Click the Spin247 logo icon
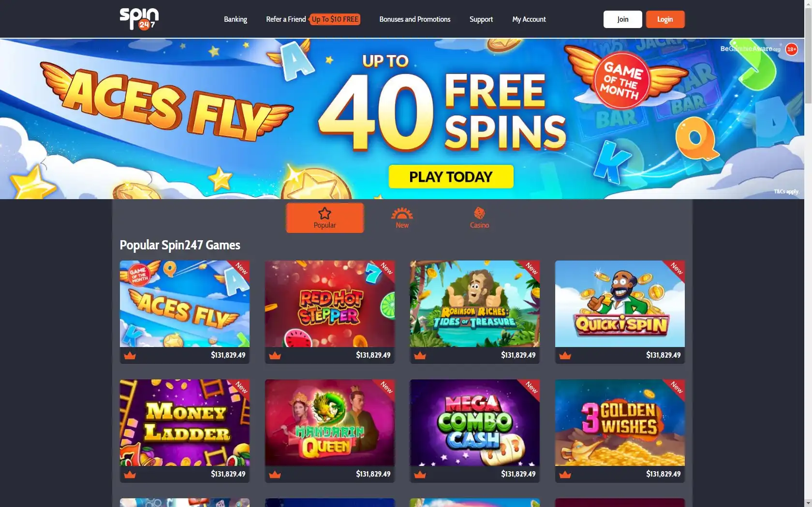812x507 pixels. (139, 19)
